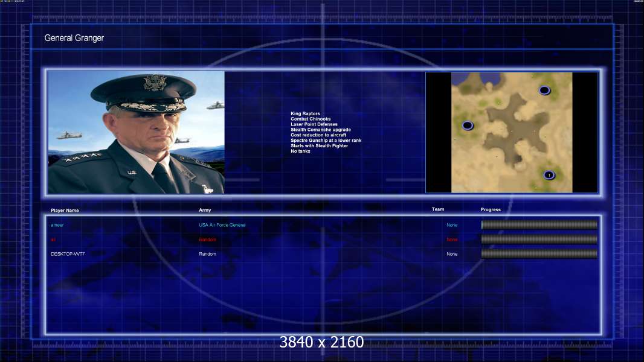Click Spectre Gunship at a lower rank
Screen dimensions: 644x362
pyautogui.click(x=326, y=140)
